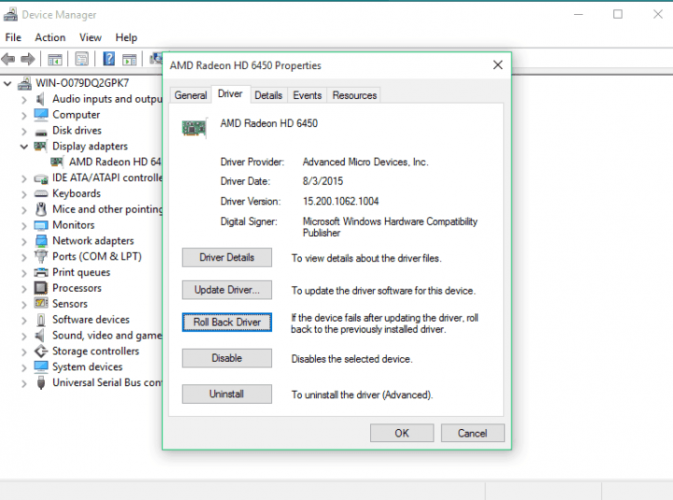Click the graphics card icon in Properties dialog
The width and height of the screenshot is (673, 500).
click(194, 128)
